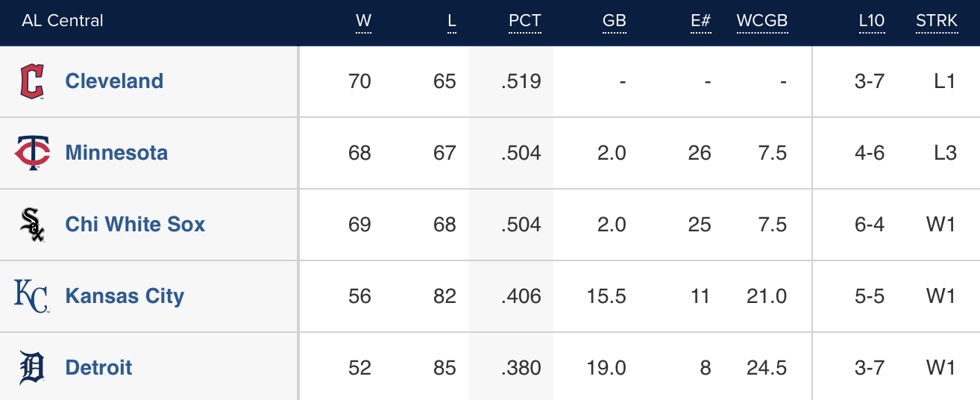Click the STRK column header

coord(936,21)
